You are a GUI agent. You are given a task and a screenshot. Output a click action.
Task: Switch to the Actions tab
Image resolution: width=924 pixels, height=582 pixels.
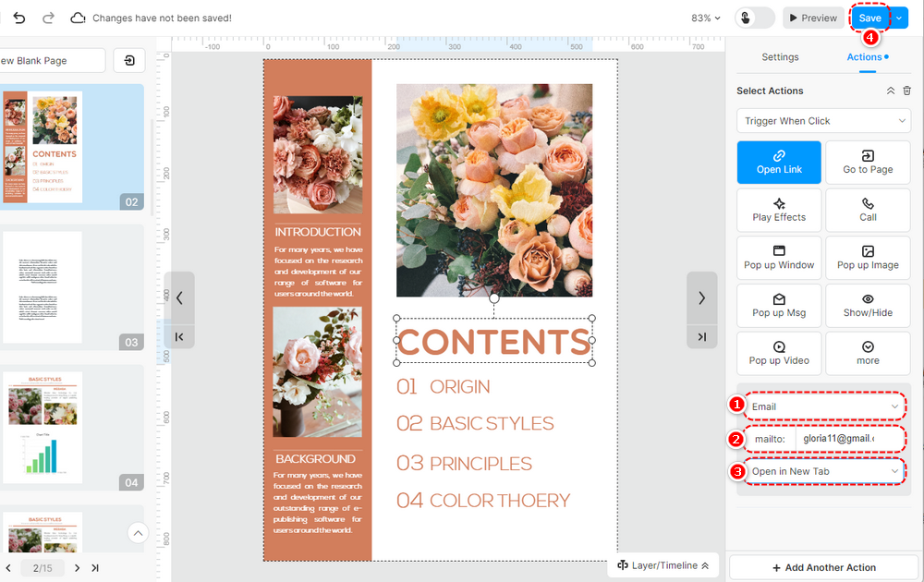tap(867, 57)
